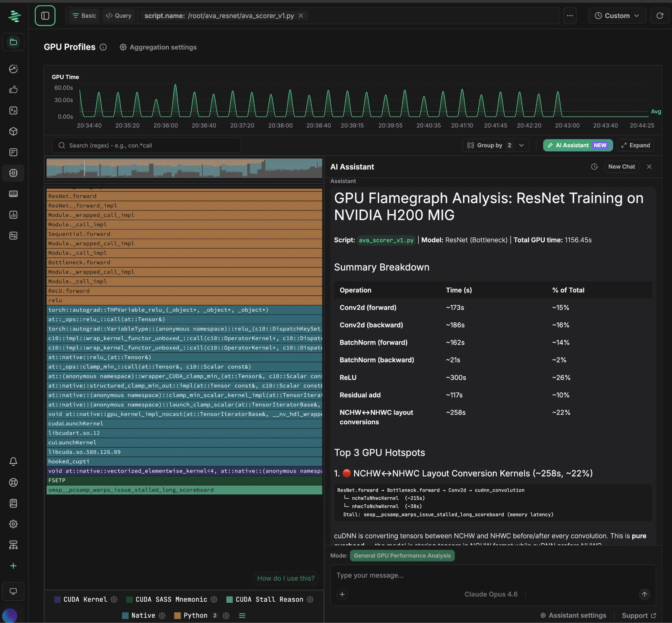The height and width of the screenshot is (623, 672).
Task: Open Native legend settings gear
Action: 162,616
